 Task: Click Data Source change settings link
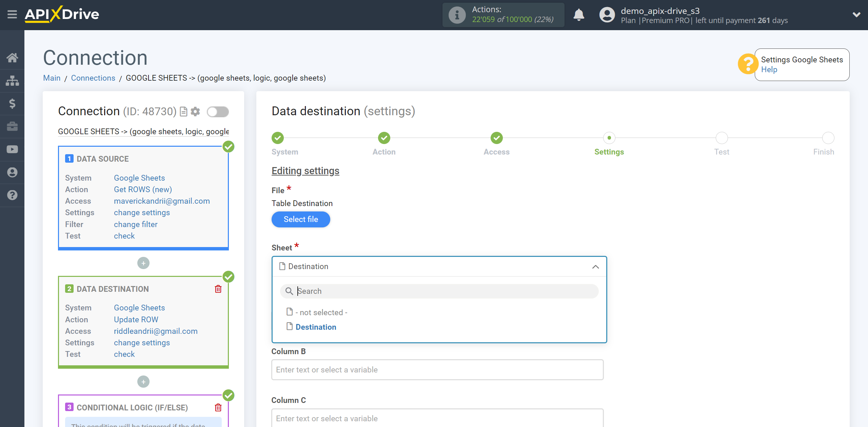(x=142, y=212)
